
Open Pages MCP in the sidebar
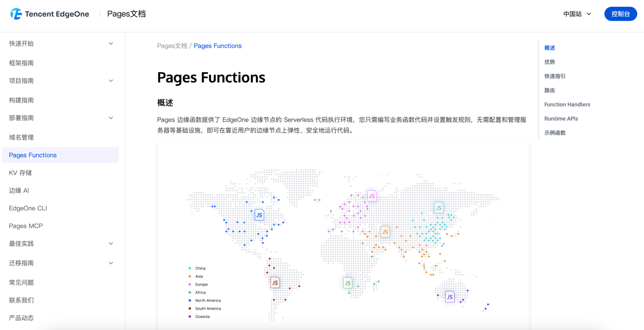(26, 226)
